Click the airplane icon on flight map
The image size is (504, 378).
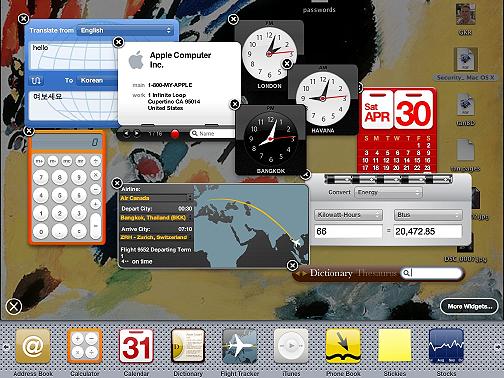[x=295, y=242]
